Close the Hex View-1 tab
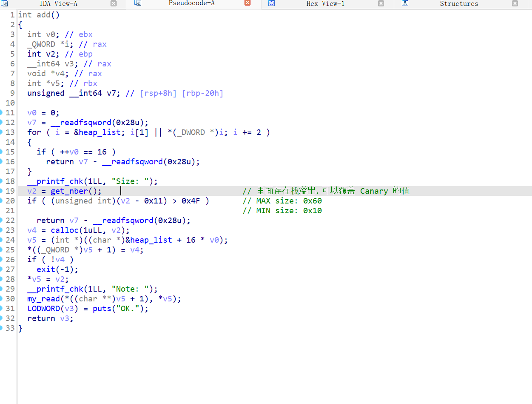532x404 pixels. [381, 3]
